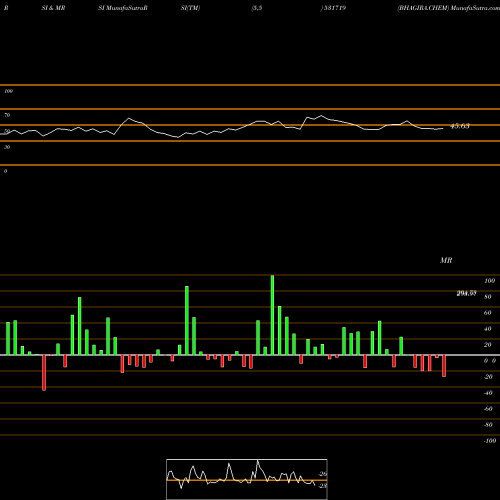Click the 80 label on MR axis
The image size is (500, 500).
click(488, 297)
